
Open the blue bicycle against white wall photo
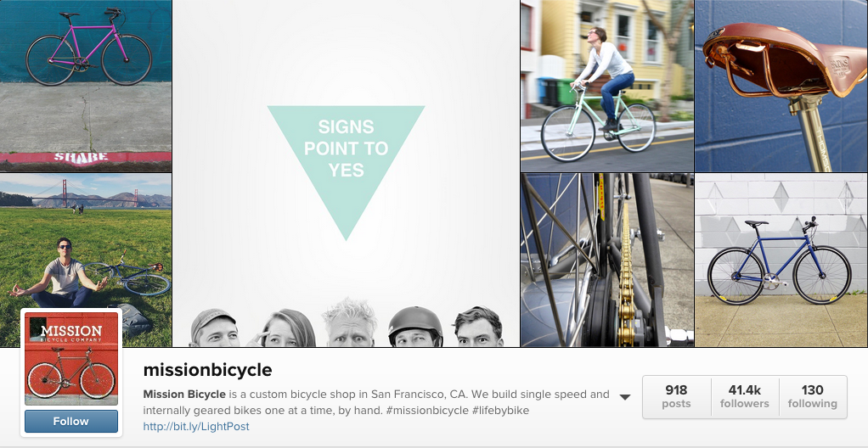pos(781,260)
